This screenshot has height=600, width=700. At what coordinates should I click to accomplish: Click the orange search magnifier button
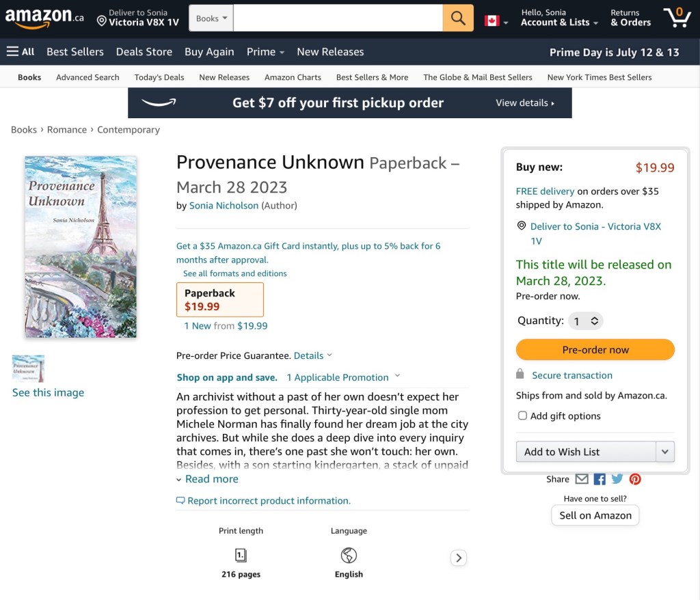click(458, 18)
